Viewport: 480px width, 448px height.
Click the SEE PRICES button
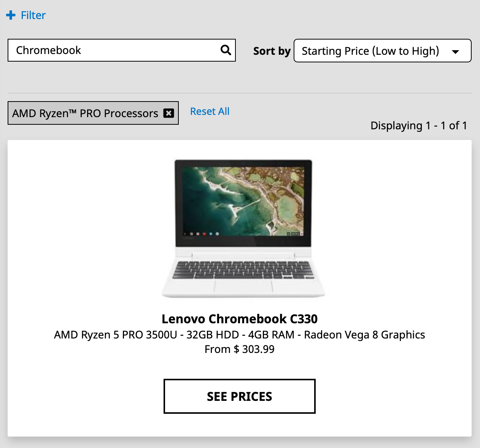(240, 396)
